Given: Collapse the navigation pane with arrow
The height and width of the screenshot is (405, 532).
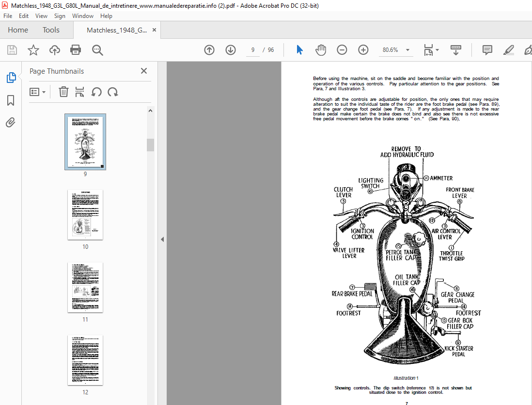Looking at the screenshot, I should 162,239.
